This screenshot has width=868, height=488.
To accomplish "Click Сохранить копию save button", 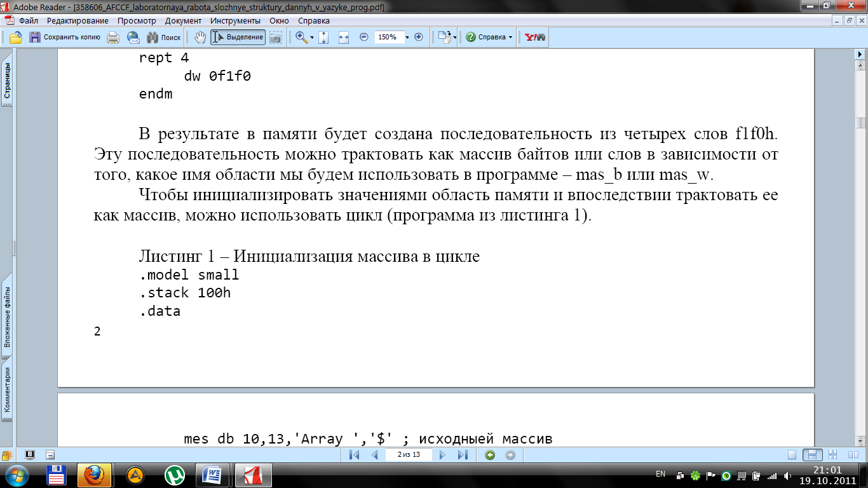I will pyautogui.click(x=65, y=37).
